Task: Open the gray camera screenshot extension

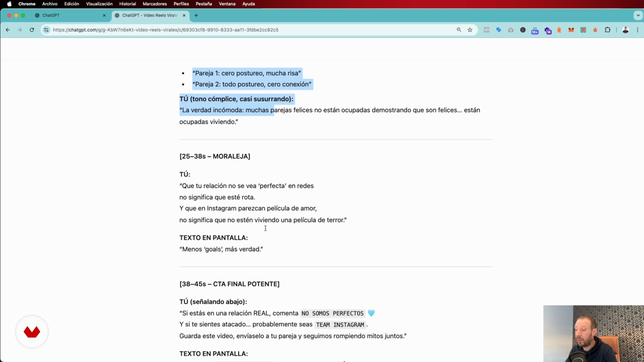Action: [511, 30]
